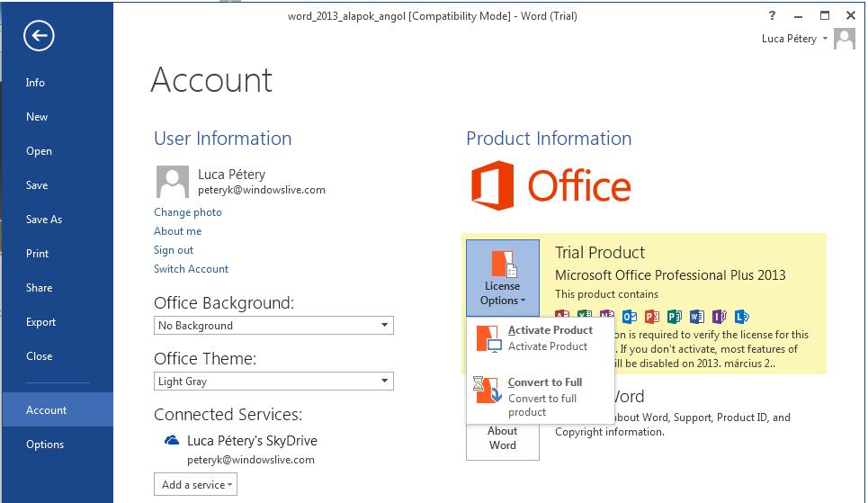Open Help with the question mark icon
The image size is (868, 503).
click(x=773, y=15)
